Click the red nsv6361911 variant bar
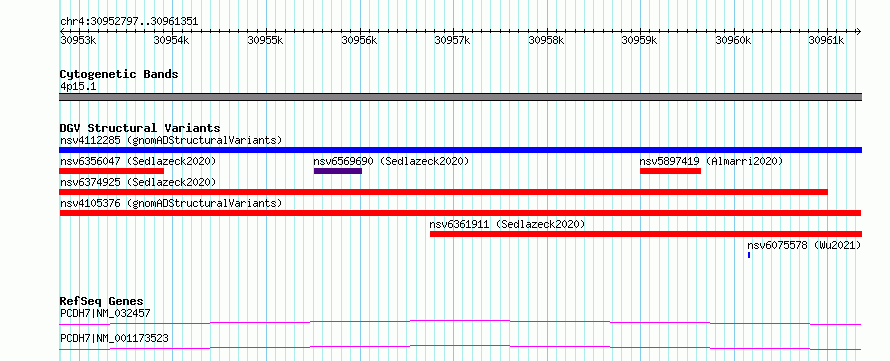 pos(646,234)
